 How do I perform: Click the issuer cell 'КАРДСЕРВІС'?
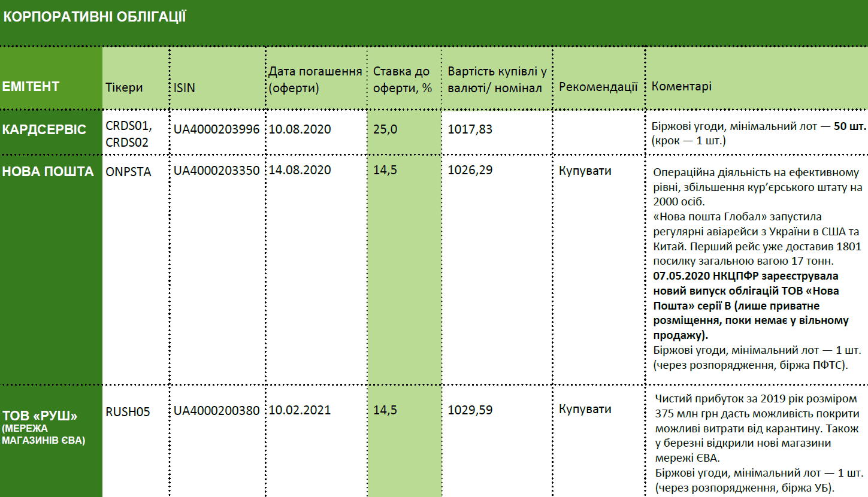pyautogui.click(x=44, y=129)
